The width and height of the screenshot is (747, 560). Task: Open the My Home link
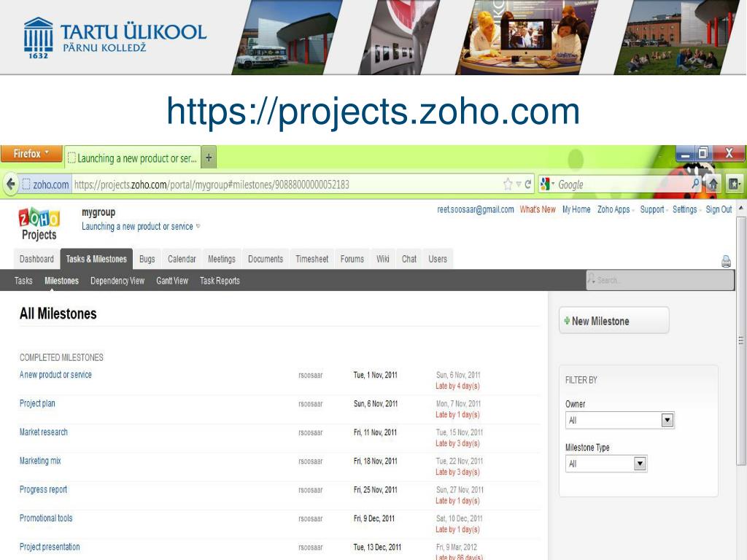576,209
